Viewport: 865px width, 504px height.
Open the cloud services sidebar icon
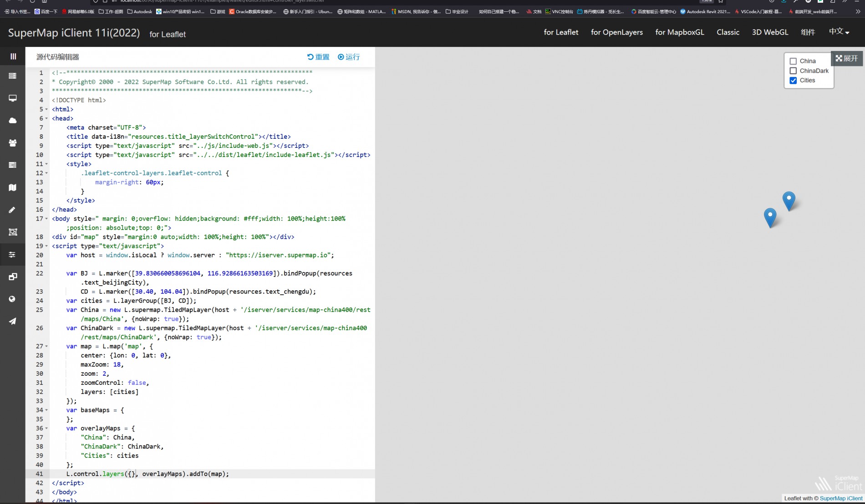coord(13,121)
